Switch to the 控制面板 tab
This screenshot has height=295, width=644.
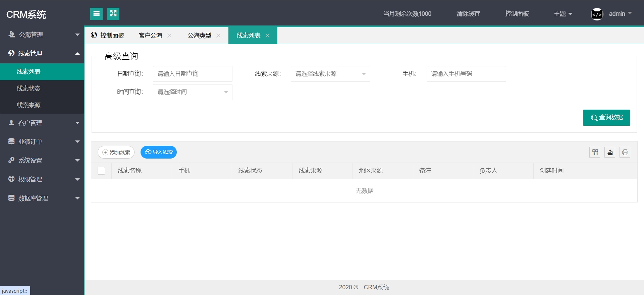pyautogui.click(x=108, y=36)
